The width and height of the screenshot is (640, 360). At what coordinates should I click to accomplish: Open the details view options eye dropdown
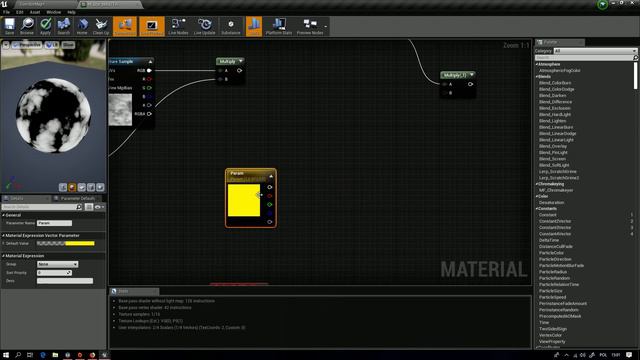[x=99, y=207]
